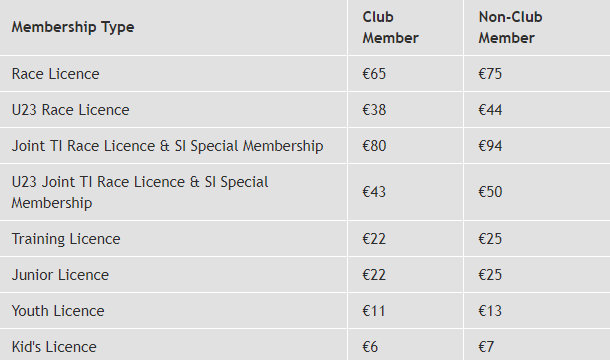Select the Non-Club Member column header
Viewport: 610px width, 360px height.
click(x=510, y=27)
